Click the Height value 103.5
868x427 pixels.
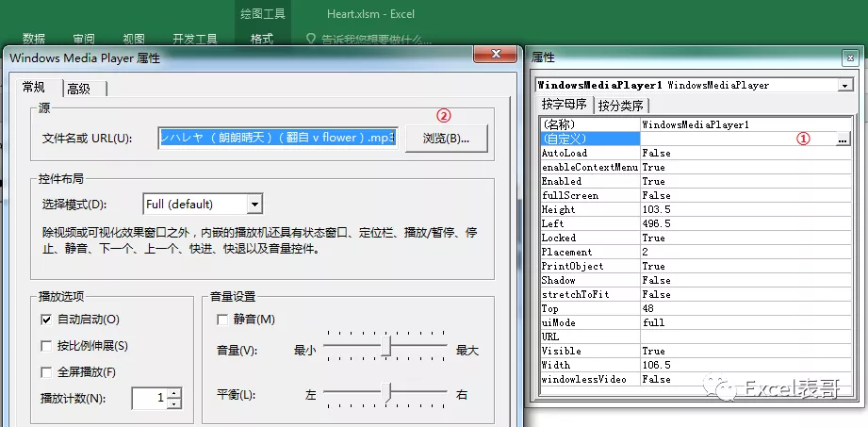pos(745,209)
